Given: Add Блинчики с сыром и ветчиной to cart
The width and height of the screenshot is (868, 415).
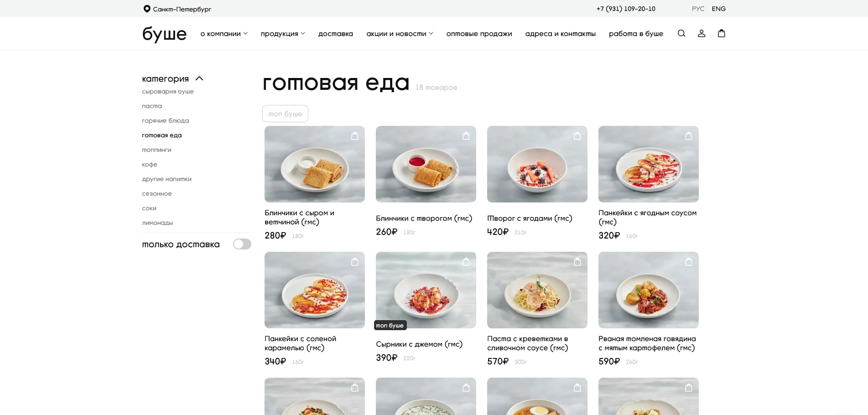Looking at the screenshot, I should [355, 136].
